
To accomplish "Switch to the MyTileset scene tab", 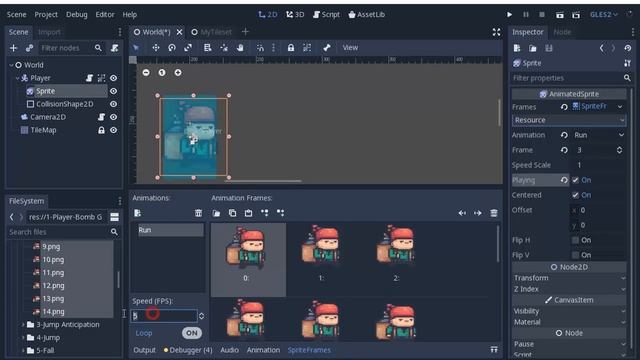I will tap(211, 32).
